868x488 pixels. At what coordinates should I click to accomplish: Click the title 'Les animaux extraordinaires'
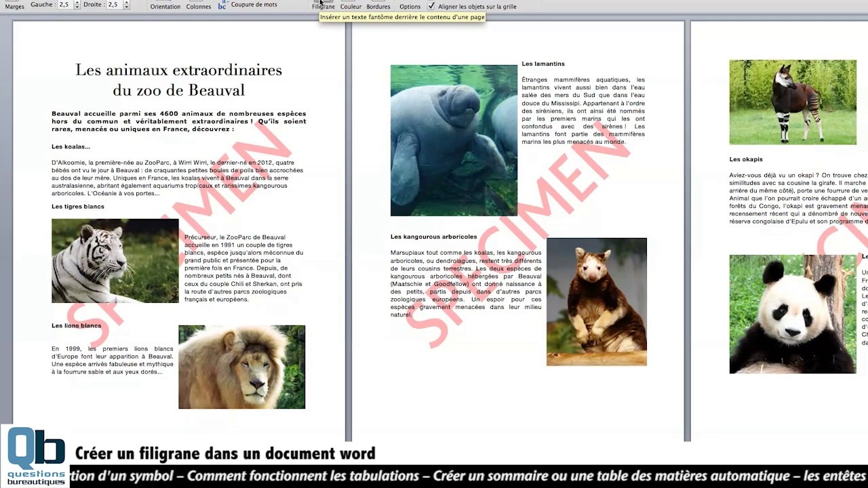click(x=178, y=70)
